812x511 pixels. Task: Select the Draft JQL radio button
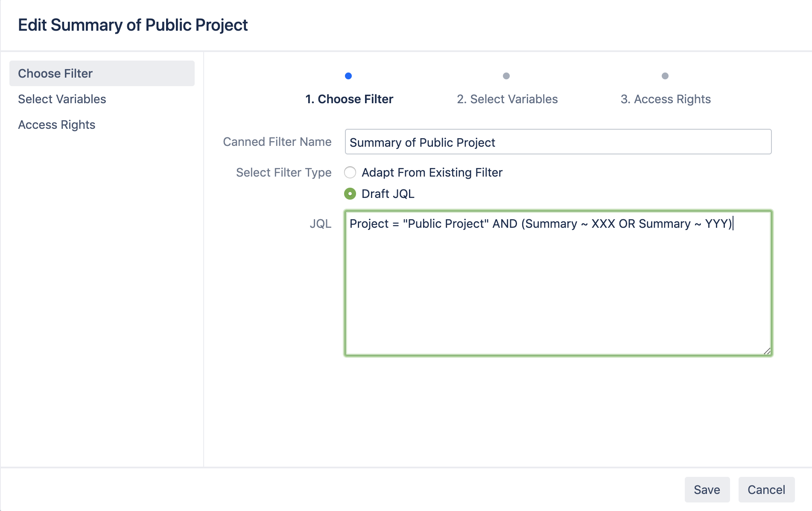(x=350, y=194)
